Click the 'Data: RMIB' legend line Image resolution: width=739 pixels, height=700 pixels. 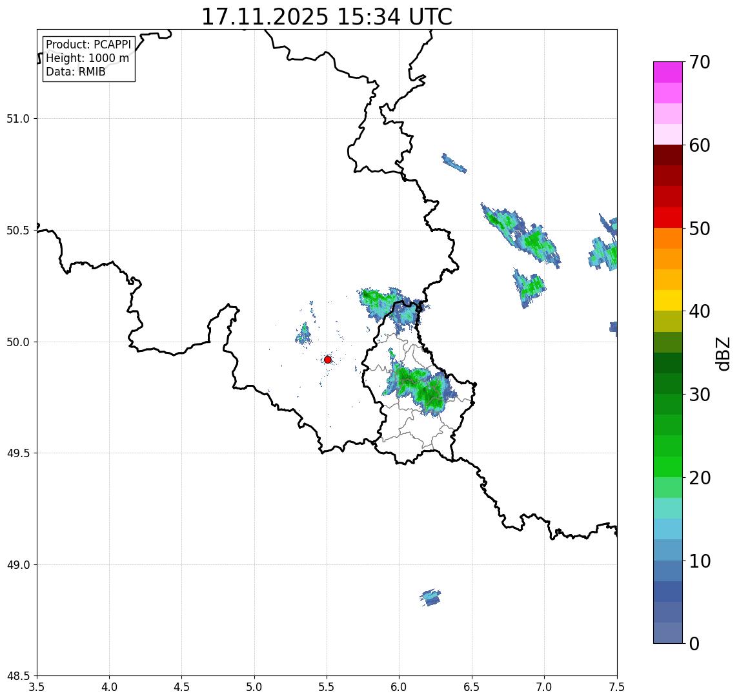(x=76, y=72)
